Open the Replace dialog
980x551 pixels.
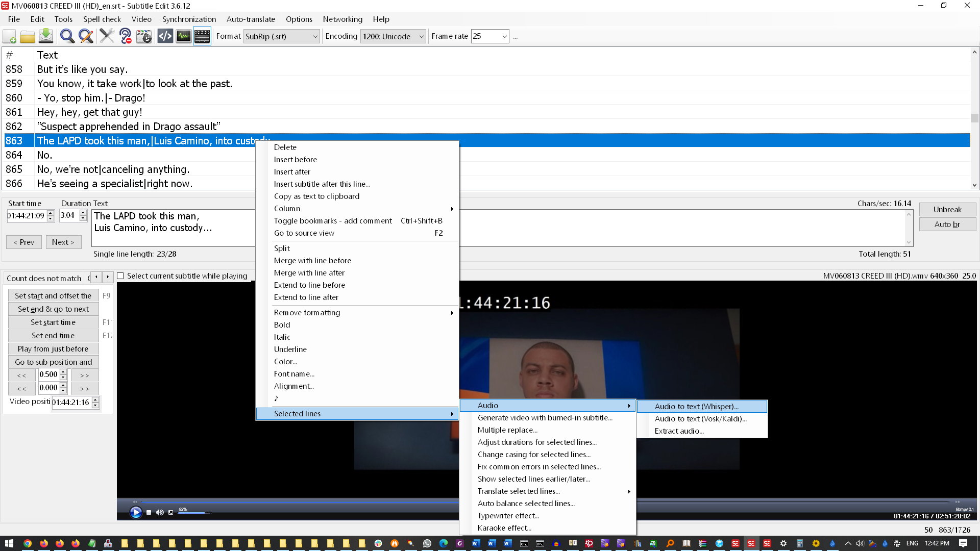[85, 36]
